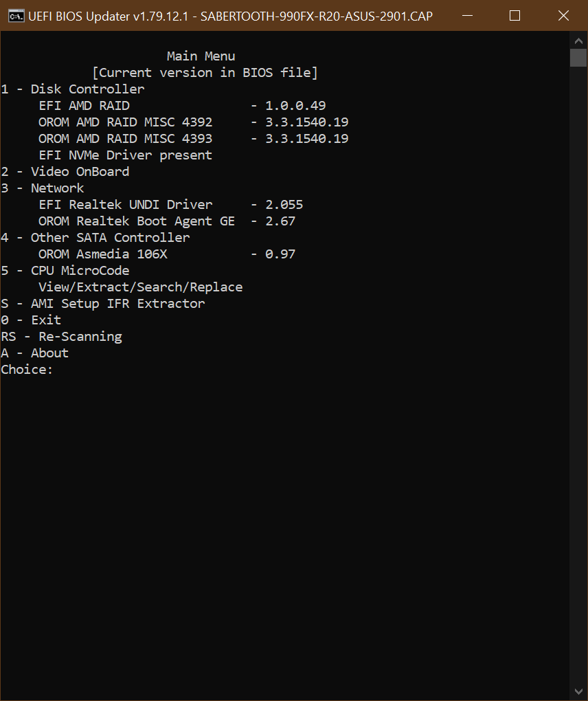
Task: Click the View/Extract/Search/Replace text
Action: pyautogui.click(x=140, y=287)
